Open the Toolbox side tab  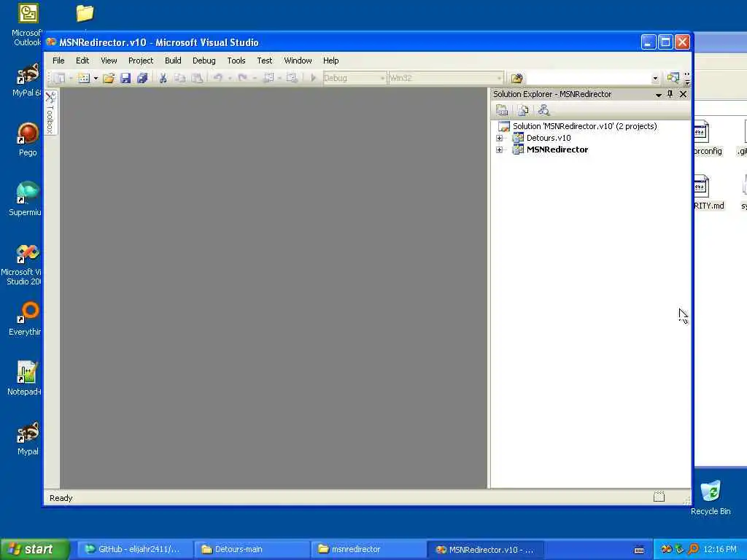pos(50,113)
